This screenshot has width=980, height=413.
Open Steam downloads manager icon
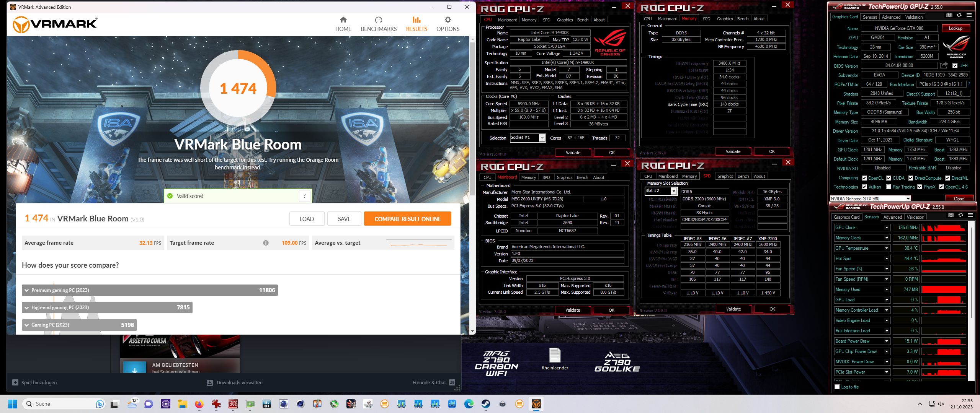pos(210,382)
